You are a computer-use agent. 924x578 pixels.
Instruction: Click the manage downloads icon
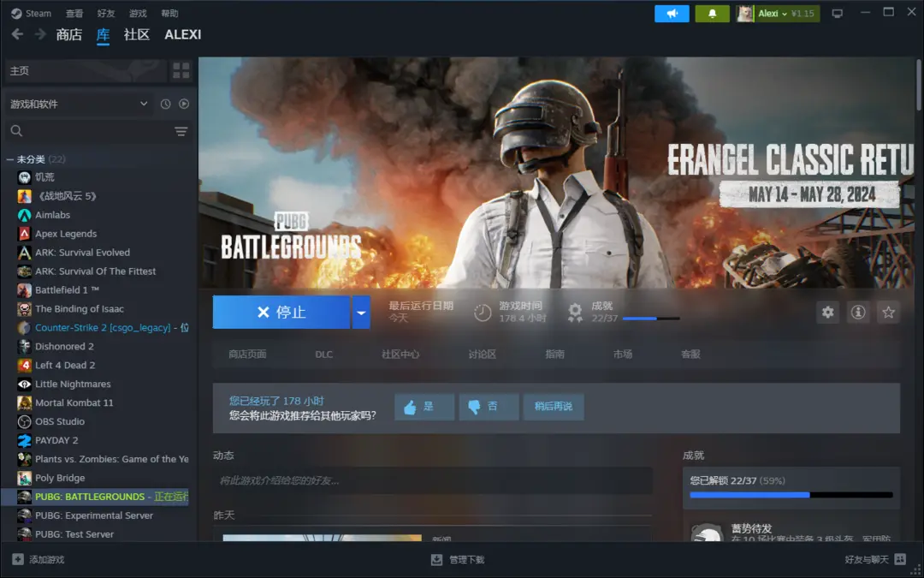pyautogui.click(x=436, y=559)
